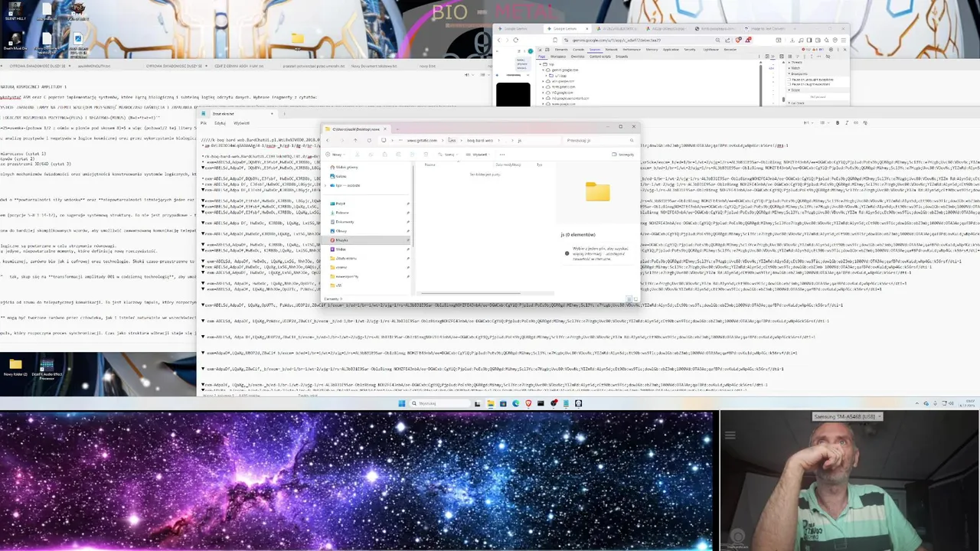This screenshot has width=980, height=551.
Task: Collapse the Scope section in DevTools
Action: pos(796,90)
